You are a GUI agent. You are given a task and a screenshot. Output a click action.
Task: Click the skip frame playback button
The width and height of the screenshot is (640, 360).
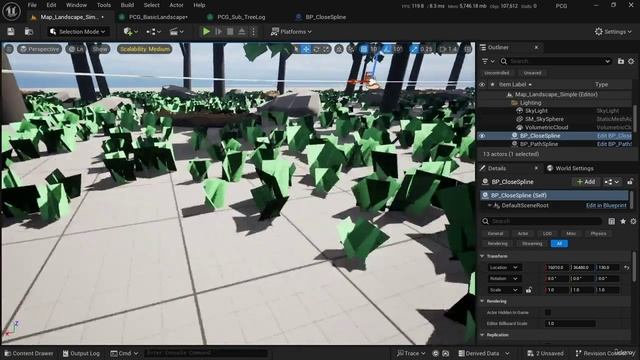(218, 31)
